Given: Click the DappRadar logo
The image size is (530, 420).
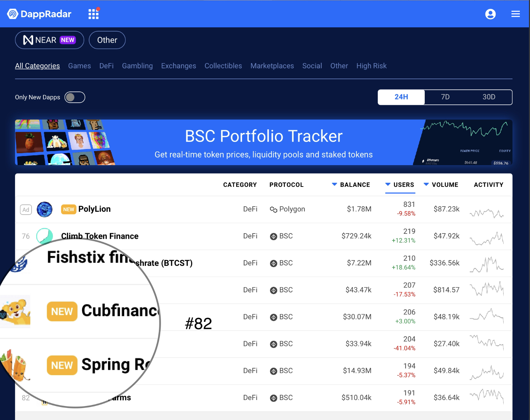Looking at the screenshot, I should pos(39,14).
